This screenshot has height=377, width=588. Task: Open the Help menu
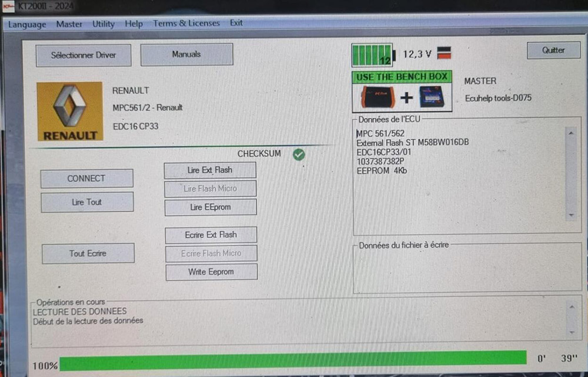click(x=134, y=23)
